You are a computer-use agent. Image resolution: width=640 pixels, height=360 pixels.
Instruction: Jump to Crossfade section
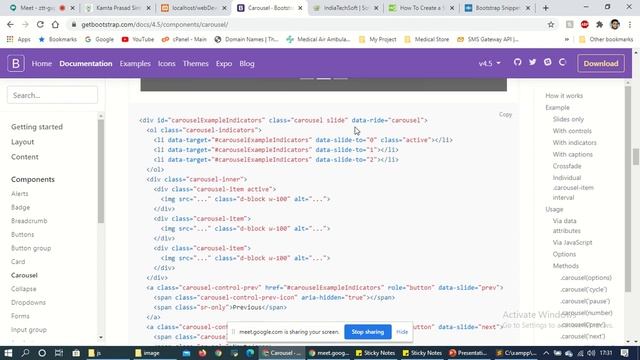coord(567,166)
